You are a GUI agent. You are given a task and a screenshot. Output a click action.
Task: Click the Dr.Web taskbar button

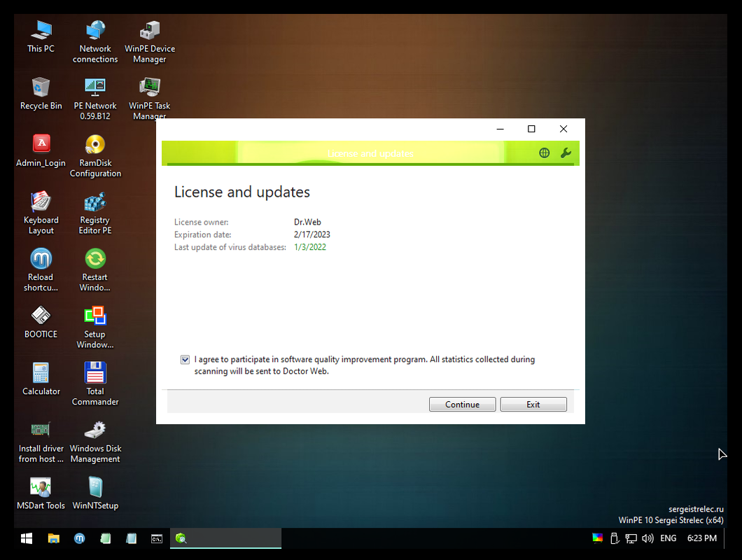[x=225, y=538]
